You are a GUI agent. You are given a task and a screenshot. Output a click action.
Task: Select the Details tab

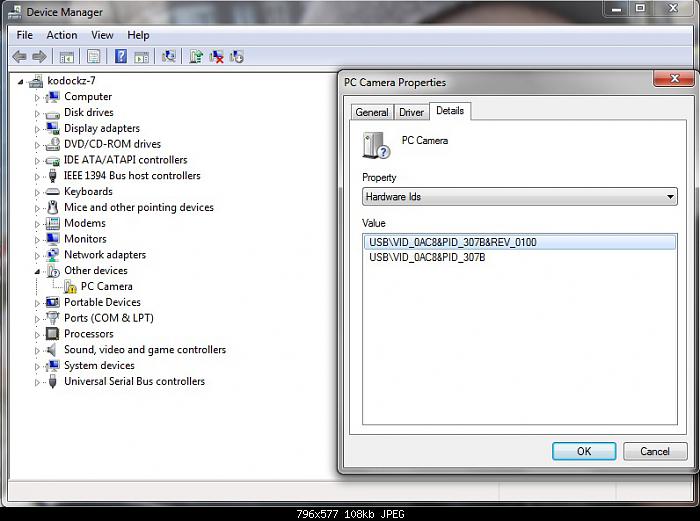pyautogui.click(x=450, y=111)
